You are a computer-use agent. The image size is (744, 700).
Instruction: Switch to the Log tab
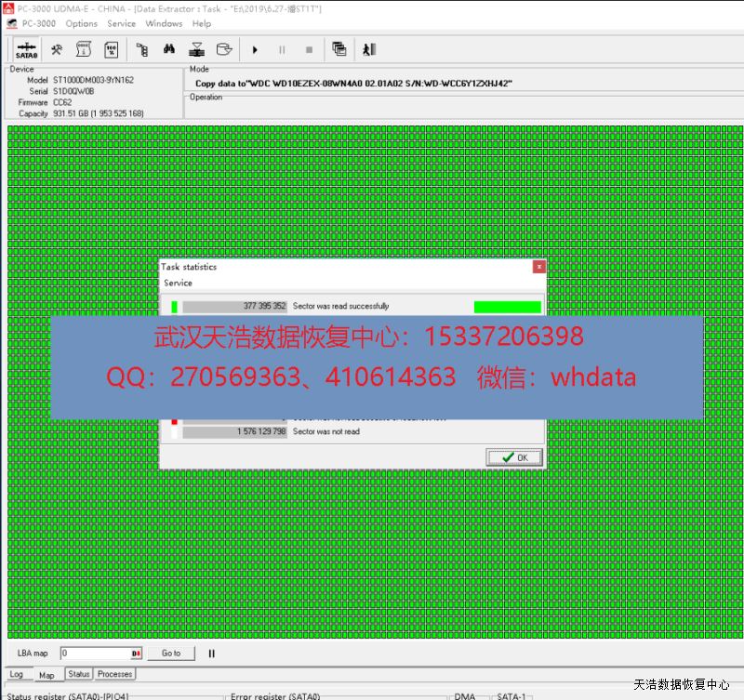[x=17, y=674]
